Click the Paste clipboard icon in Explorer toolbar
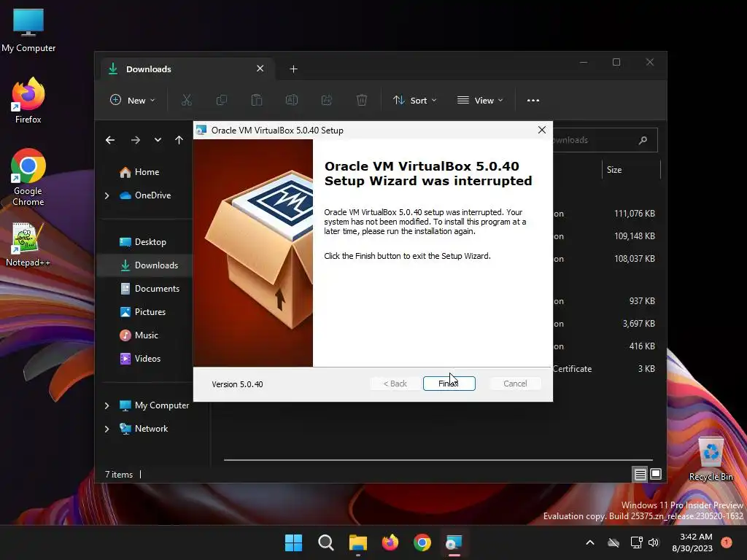This screenshot has height=560, width=747. coord(256,101)
